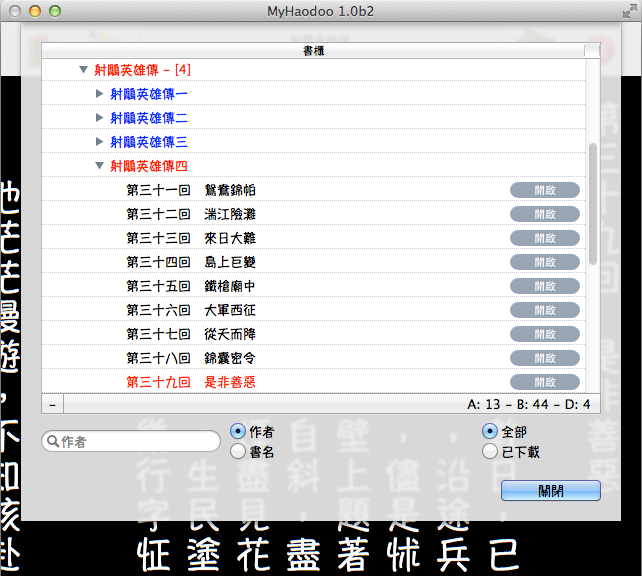Open chapter 第三十一回 鴛鴦錦帕 with its 開啟 button
The image size is (642, 576).
coord(545,190)
